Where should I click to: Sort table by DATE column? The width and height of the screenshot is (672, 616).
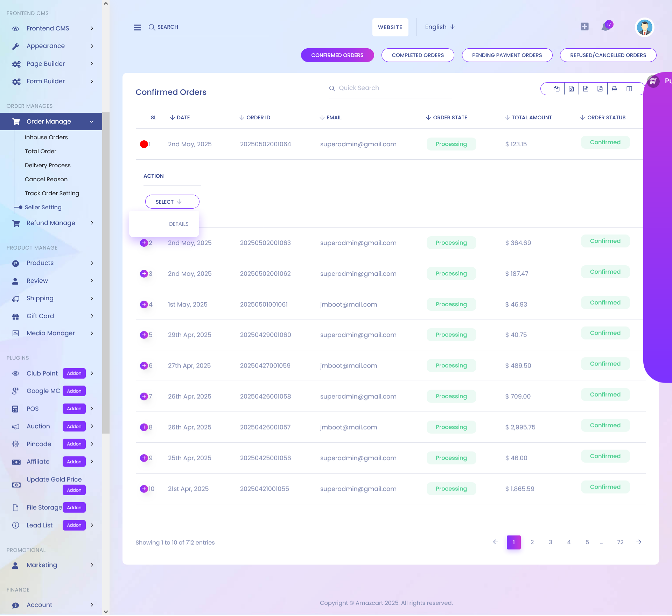[180, 118]
